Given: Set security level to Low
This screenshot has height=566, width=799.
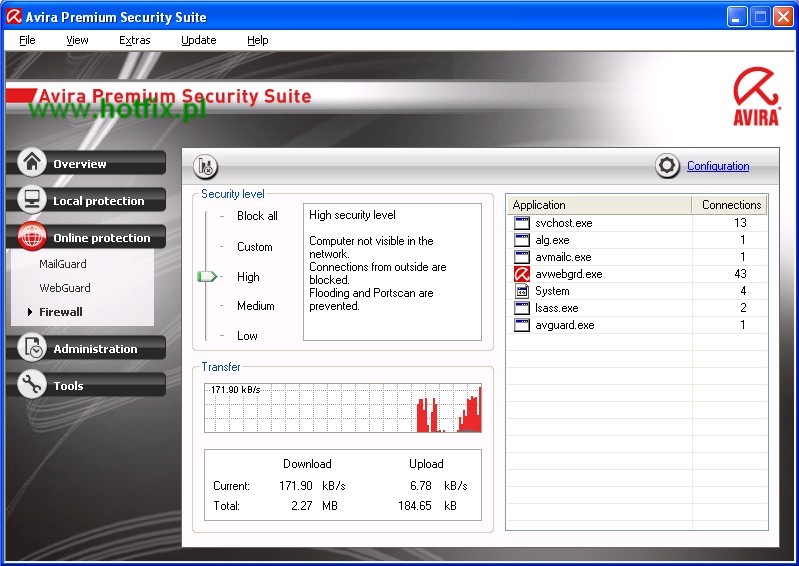Looking at the screenshot, I should [247, 336].
